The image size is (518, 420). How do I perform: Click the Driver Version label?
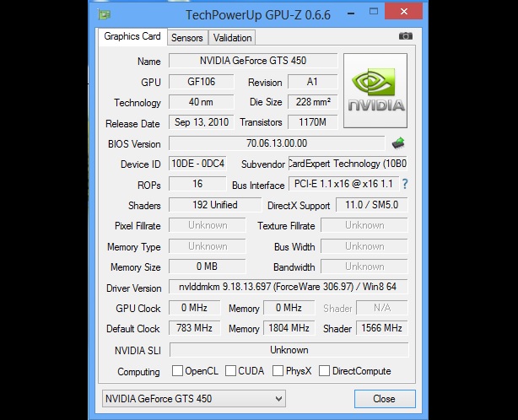(x=134, y=288)
